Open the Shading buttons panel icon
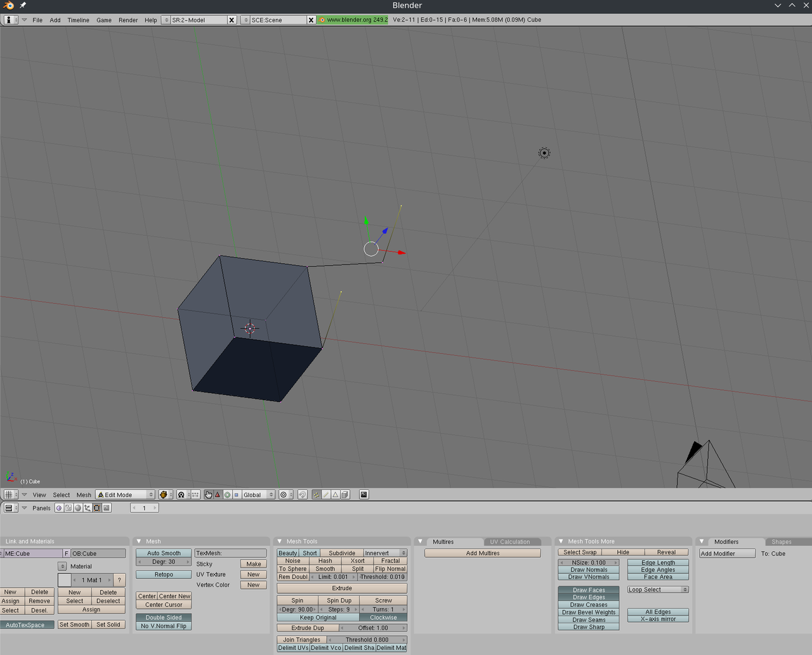 79,507
